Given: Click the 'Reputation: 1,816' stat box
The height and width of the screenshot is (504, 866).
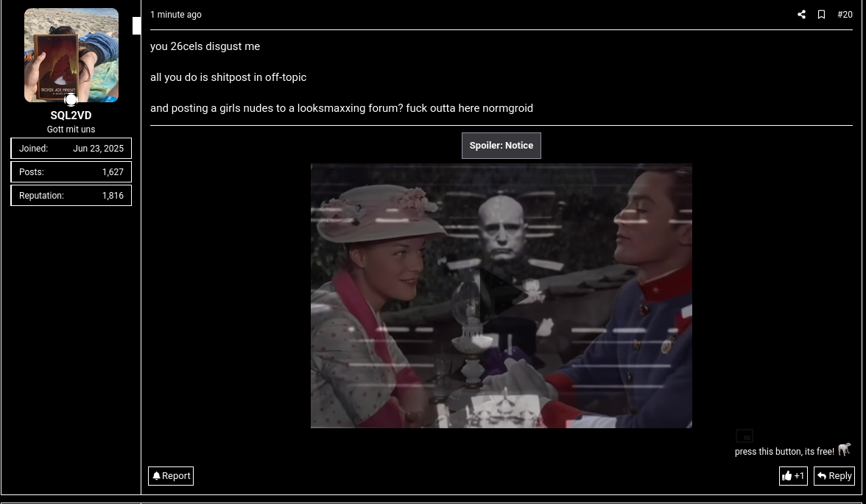Looking at the screenshot, I should coord(71,196).
